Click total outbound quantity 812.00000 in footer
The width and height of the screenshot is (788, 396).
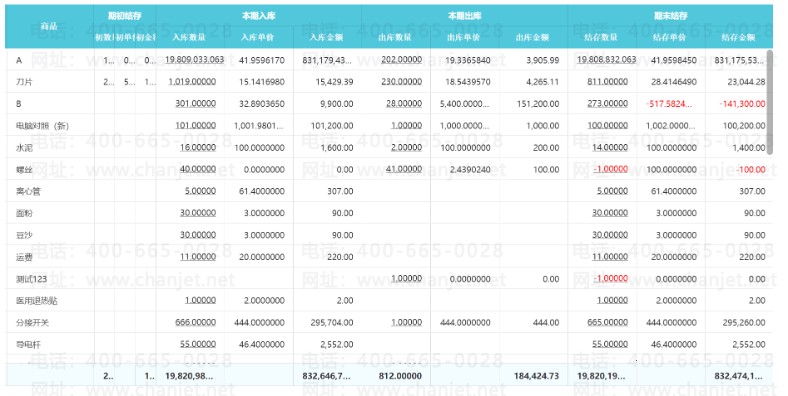pyautogui.click(x=401, y=376)
